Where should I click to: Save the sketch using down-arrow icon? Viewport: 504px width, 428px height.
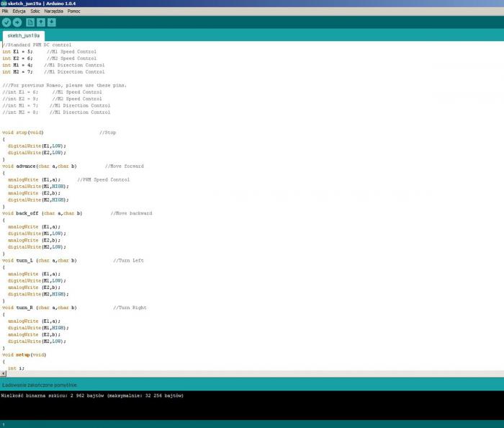(52, 22)
